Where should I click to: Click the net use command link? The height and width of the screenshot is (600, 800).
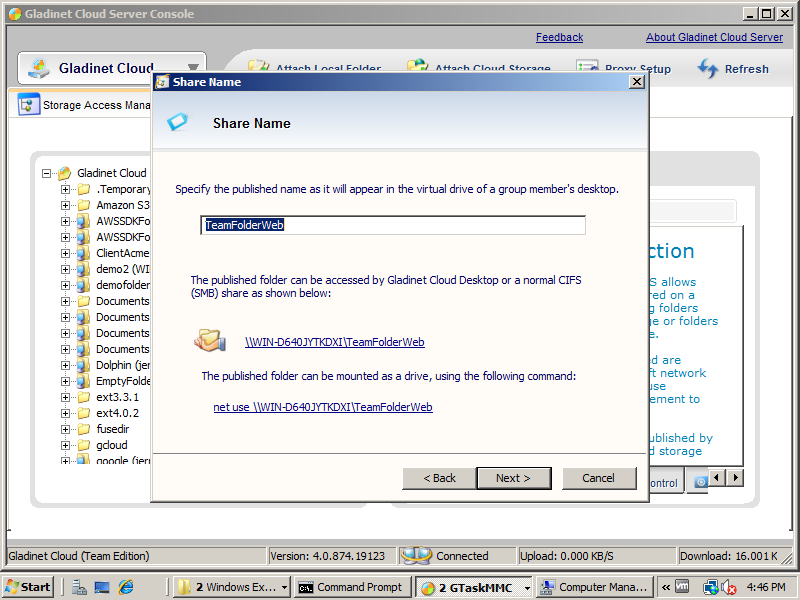pos(323,407)
